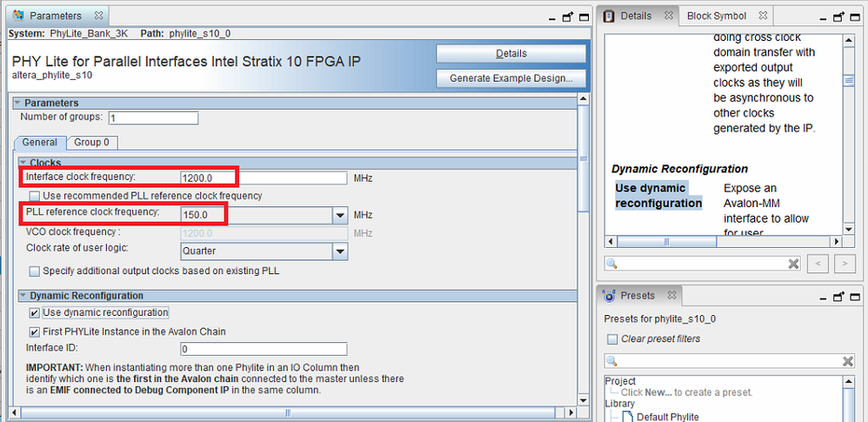Open PLL reference clock frequency dropdown
This screenshot has height=422, width=868.
coord(339,215)
